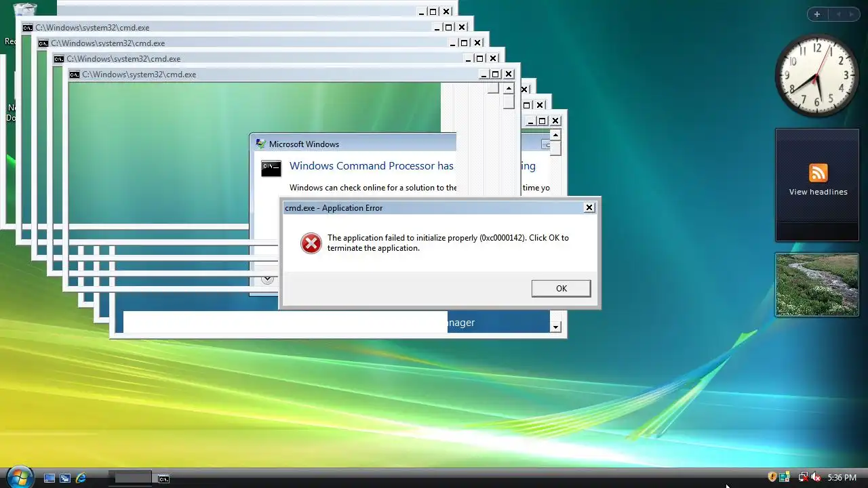Image resolution: width=868 pixels, height=488 pixels.
Task: Open the taskbar clock showing 5:36 PM
Action: coord(842,478)
